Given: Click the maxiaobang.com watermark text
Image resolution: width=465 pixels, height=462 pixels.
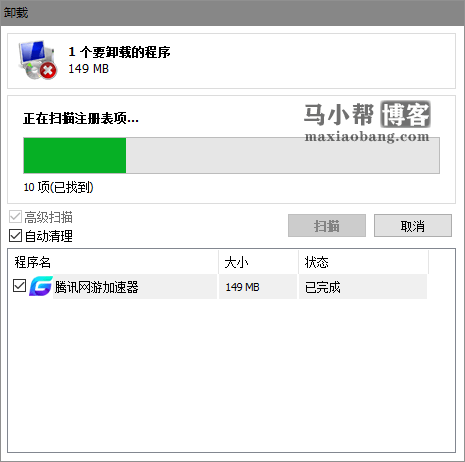Looking at the screenshot, I should point(367,137).
